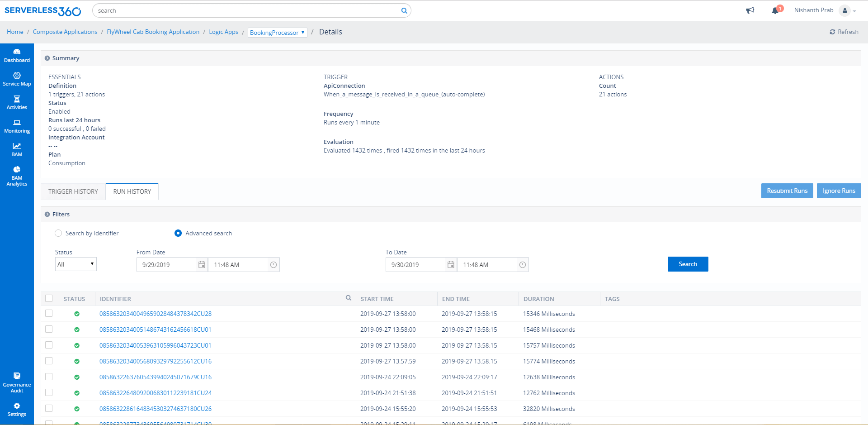
Task: Open Monitoring in sidebar
Action: point(17,126)
